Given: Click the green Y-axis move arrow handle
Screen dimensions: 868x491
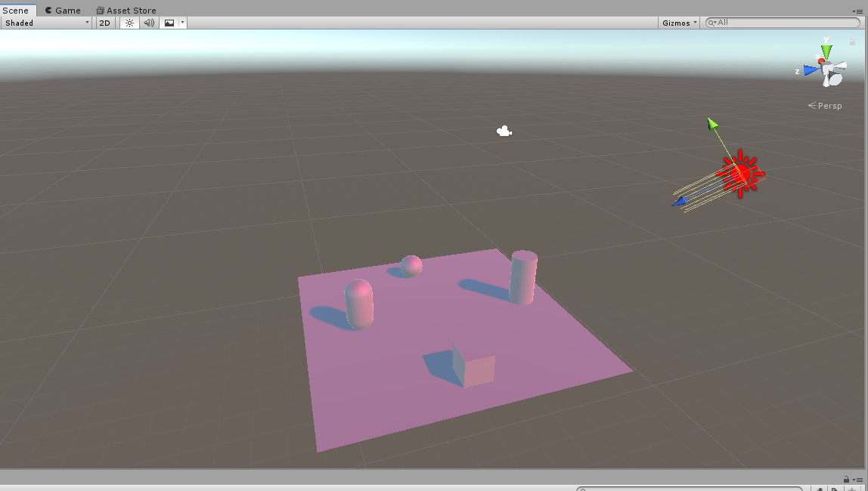Looking at the screenshot, I should (712, 124).
